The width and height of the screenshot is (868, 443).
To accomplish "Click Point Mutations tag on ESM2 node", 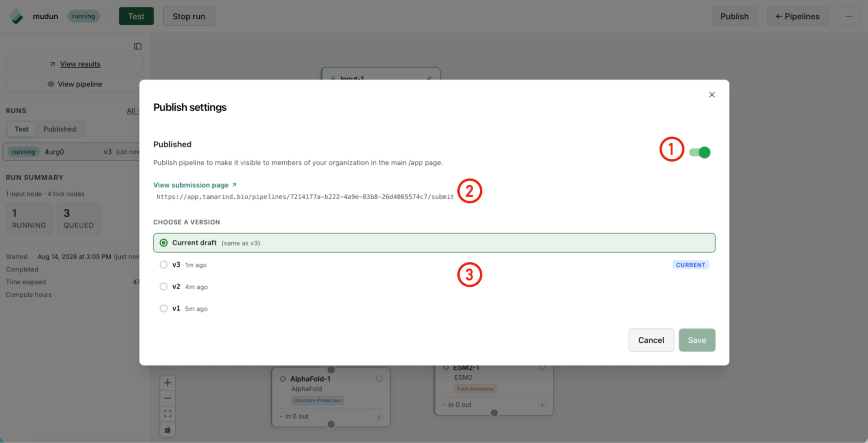I will click(475, 389).
